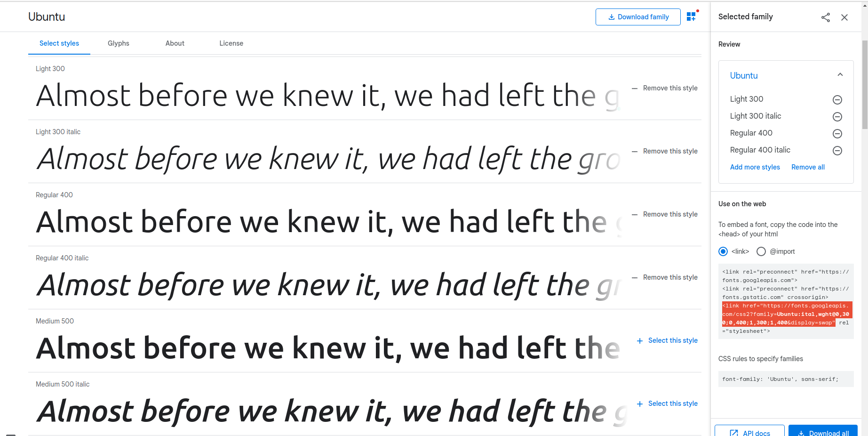Remove Regular 400 using the minus icon
868x436 pixels.
(x=837, y=134)
